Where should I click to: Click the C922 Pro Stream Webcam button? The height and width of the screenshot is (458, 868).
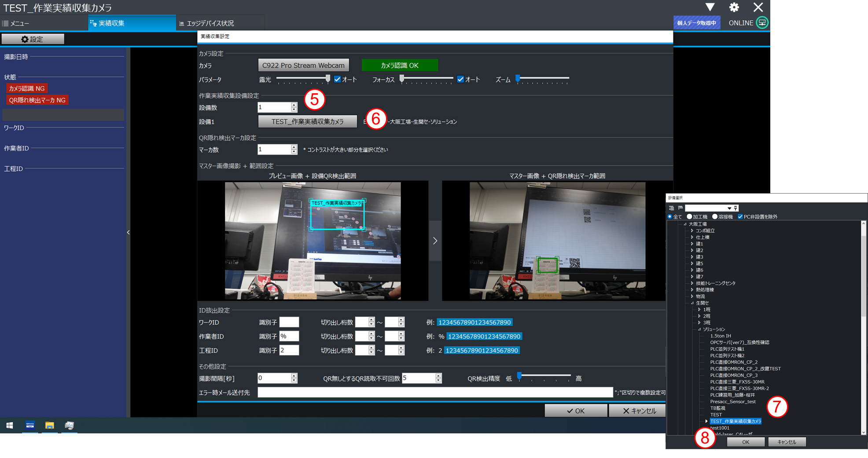pos(303,65)
